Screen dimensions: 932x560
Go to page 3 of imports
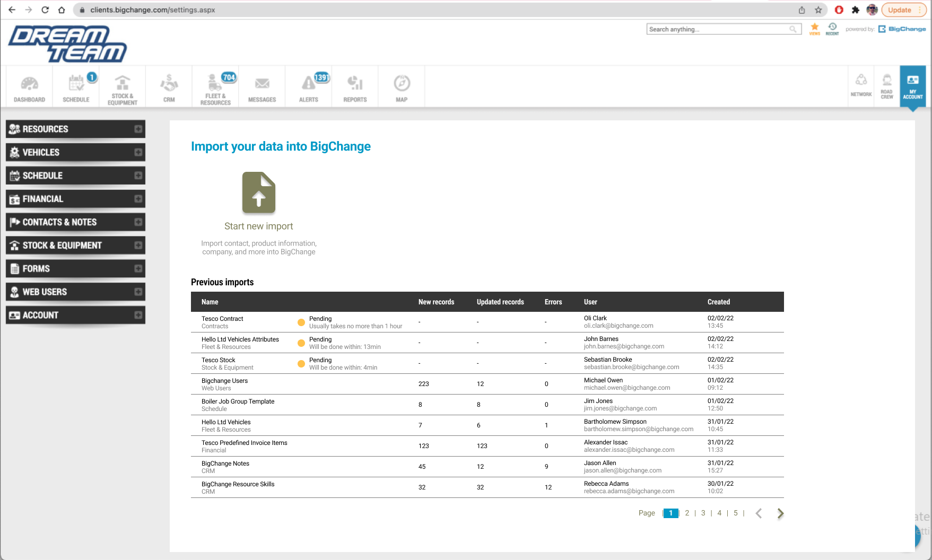703,513
